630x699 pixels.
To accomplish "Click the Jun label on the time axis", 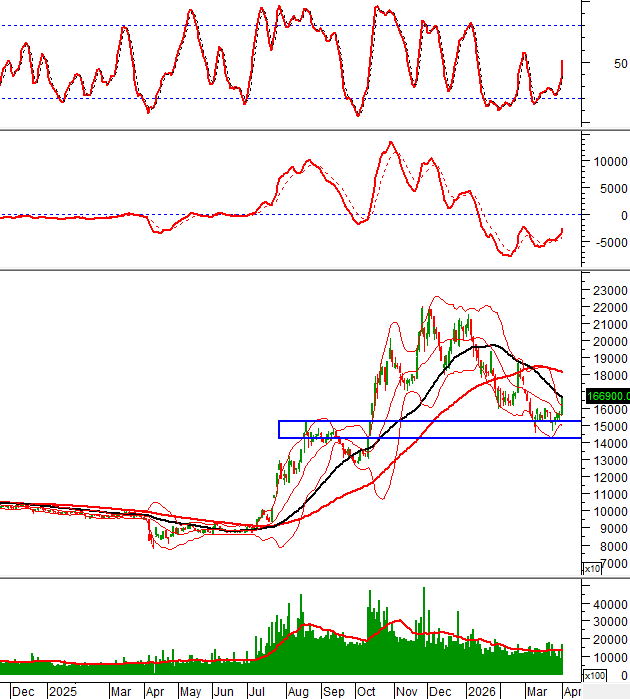I will [223, 691].
